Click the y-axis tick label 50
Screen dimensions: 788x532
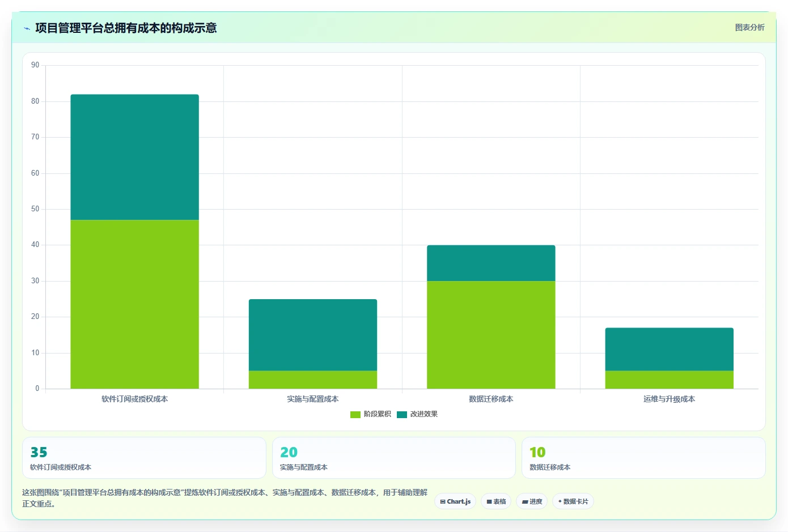[x=35, y=209]
